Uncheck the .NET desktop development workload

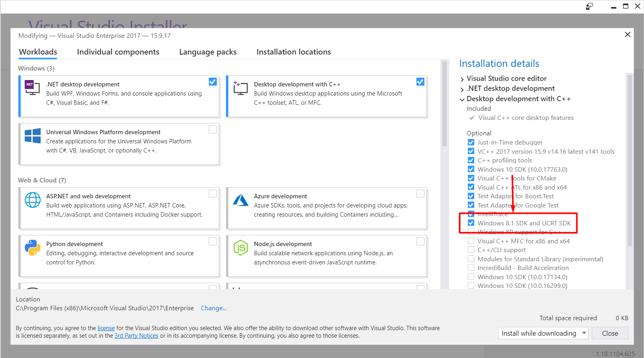point(213,82)
